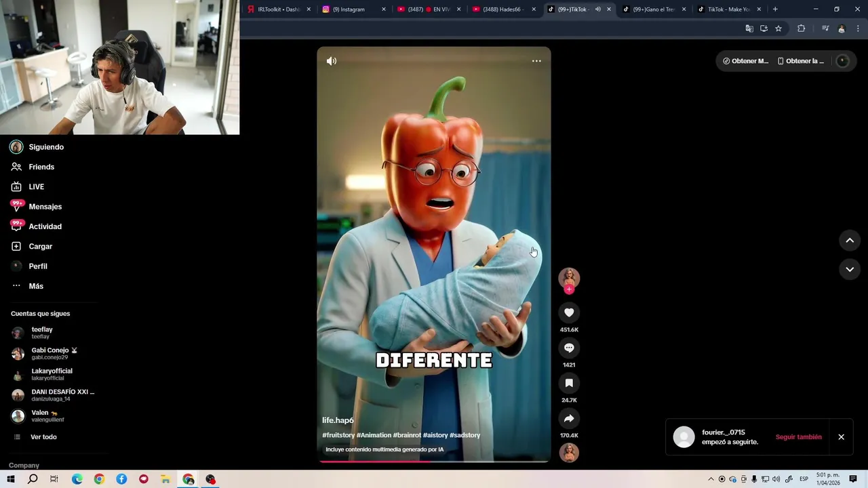Bookmark this page with the star icon

point(778,28)
